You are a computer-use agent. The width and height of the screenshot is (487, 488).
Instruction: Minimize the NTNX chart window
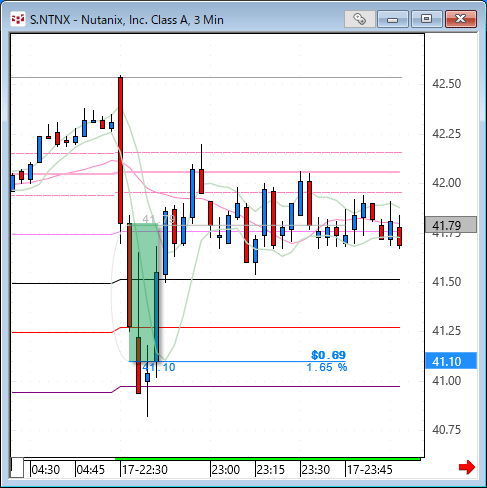393,19
